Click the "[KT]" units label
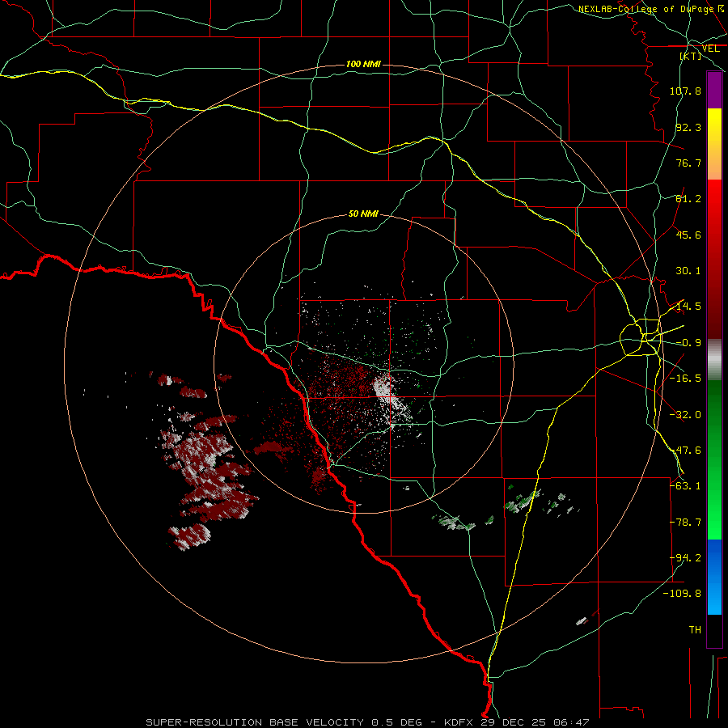 tap(691, 56)
